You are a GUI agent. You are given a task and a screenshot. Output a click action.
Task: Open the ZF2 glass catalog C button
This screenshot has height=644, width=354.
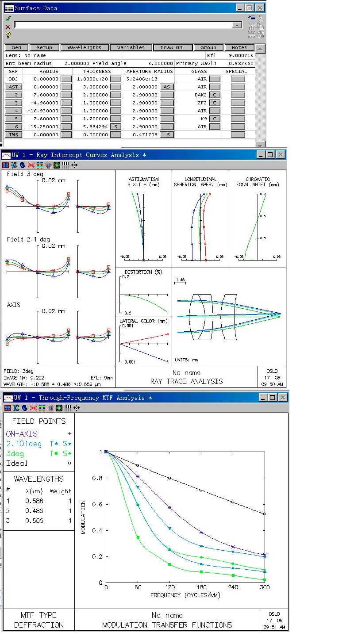pyautogui.click(x=215, y=103)
